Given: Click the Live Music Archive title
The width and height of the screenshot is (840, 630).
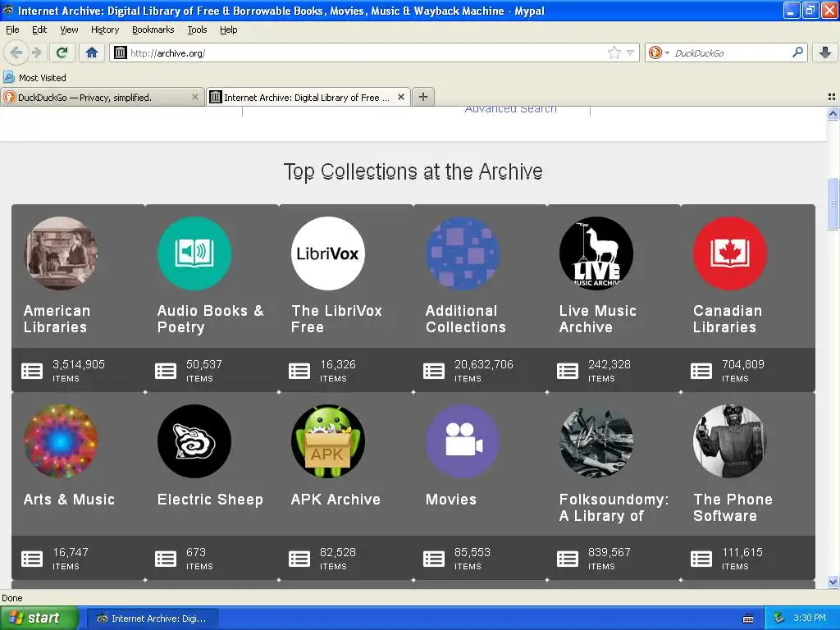Looking at the screenshot, I should (x=598, y=319).
